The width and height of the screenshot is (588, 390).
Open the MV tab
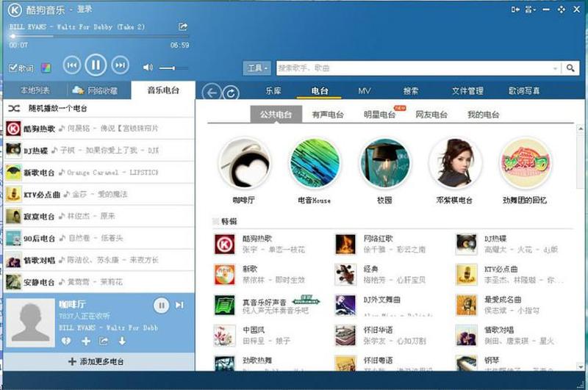364,90
